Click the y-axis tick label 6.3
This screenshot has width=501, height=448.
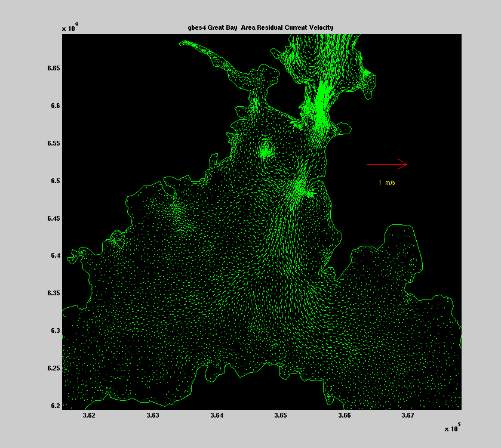pyautogui.click(x=56, y=330)
